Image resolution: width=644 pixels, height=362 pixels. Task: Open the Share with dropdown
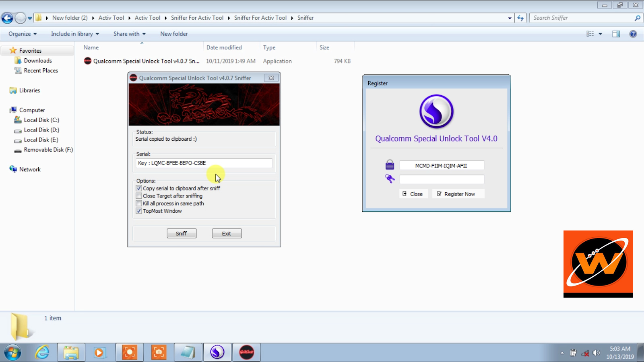(x=130, y=34)
